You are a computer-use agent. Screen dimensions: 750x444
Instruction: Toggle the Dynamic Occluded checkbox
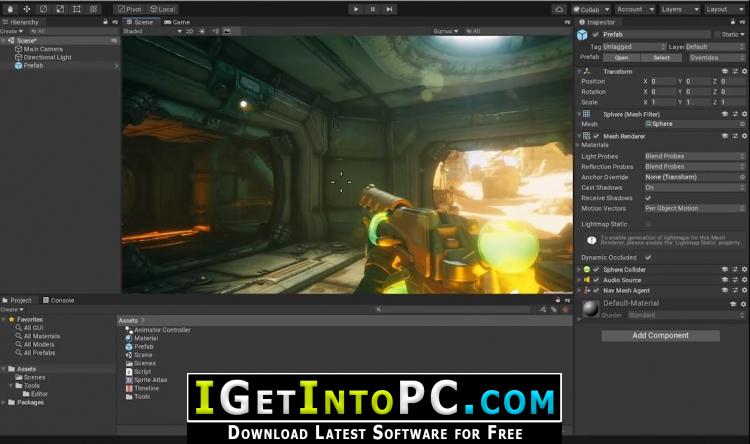648,257
